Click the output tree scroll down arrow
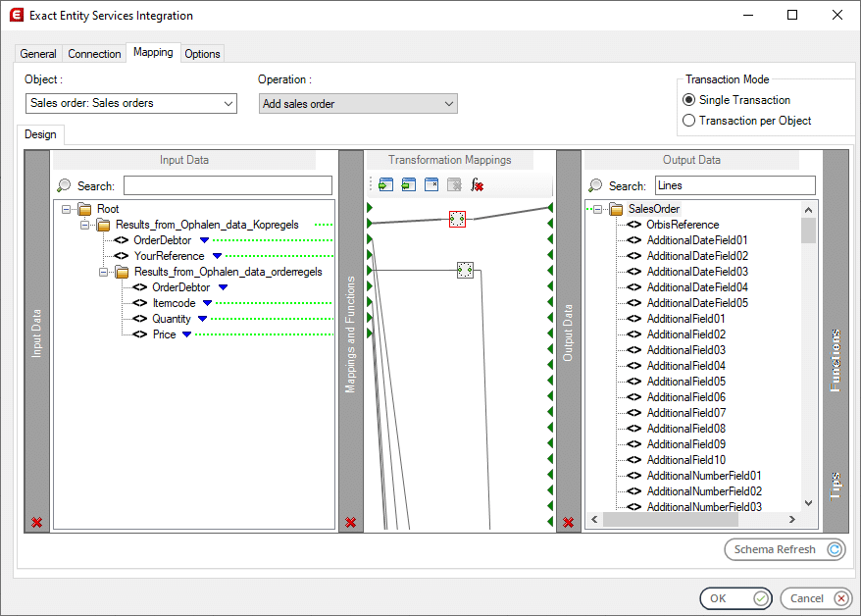This screenshot has height=616, width=861. (808, 503)
